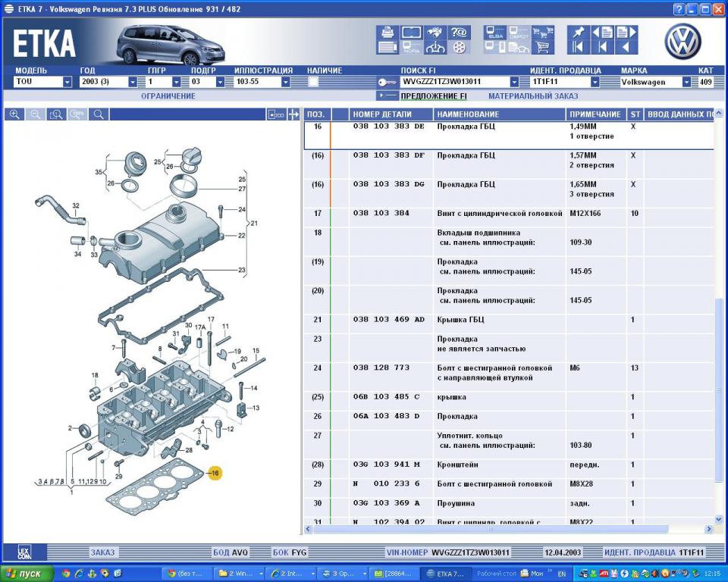The width and height of the screenshot is (728, 582).
Task: Click the ЗАКАЗ button in status bar
Action: click(x=102, y=552)
